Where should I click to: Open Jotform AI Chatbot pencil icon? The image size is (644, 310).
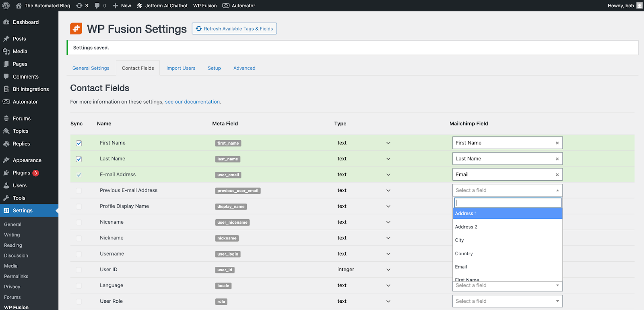pos(140,6)
